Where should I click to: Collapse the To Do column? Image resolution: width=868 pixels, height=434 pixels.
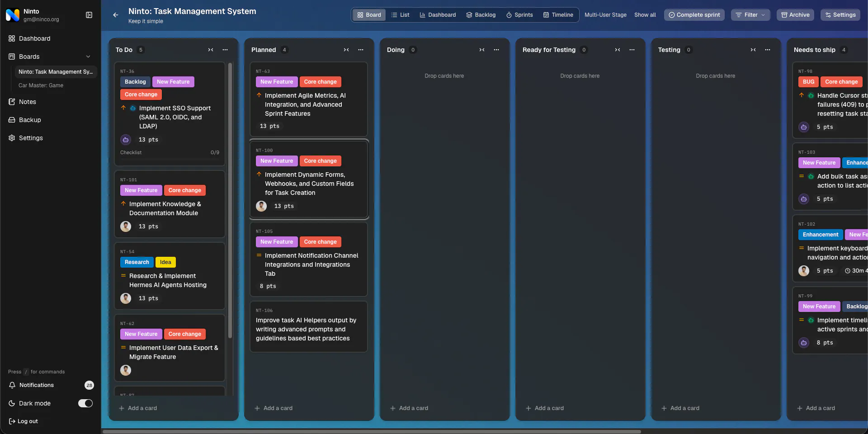(211, 50)
